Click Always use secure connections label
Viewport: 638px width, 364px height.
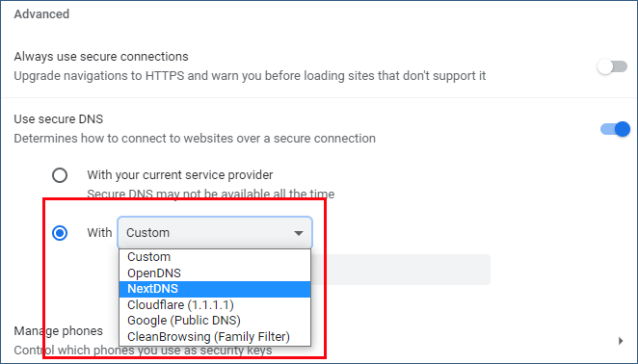click(x=101, y=57)
